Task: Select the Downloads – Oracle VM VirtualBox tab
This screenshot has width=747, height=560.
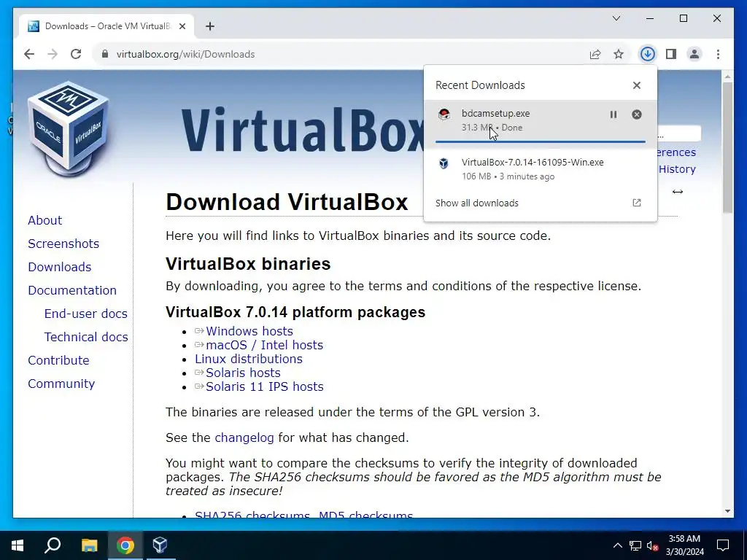Action: coord(107,26)
